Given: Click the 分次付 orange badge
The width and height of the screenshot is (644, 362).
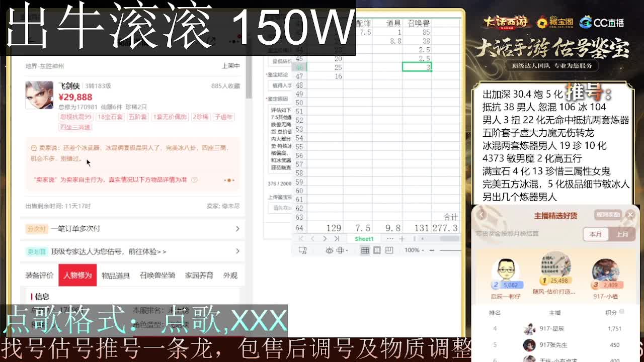Looking at the screenshot, I should click(x=37, y=229).
